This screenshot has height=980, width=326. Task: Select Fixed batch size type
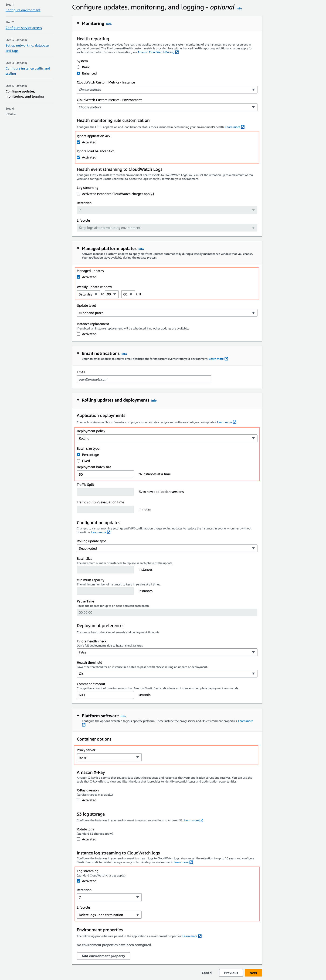[x=78, y=461]
